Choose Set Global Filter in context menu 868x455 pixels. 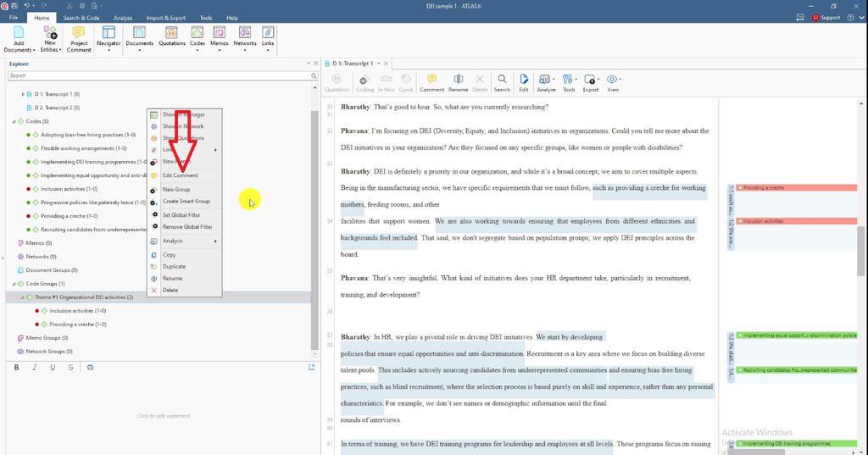point(184,214)
